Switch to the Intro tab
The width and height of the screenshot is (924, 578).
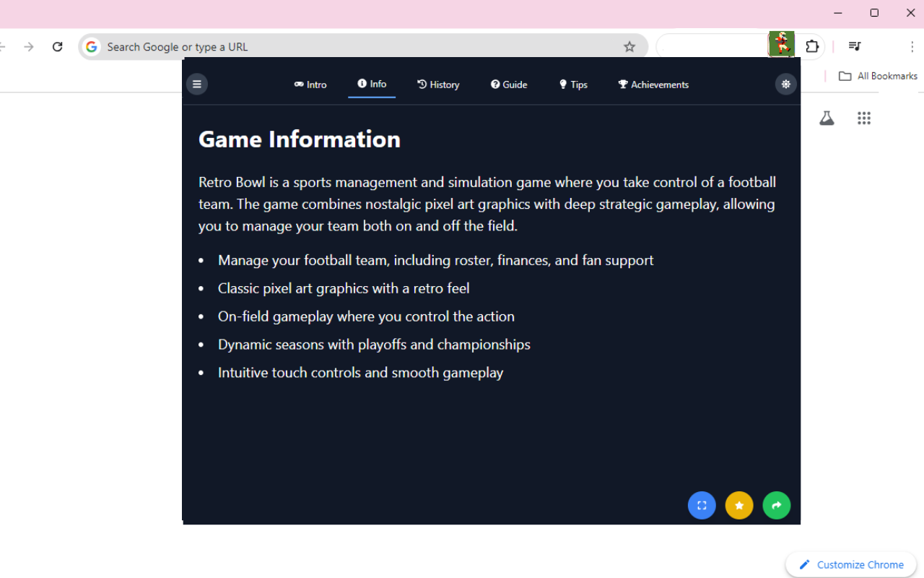(310, 85)
